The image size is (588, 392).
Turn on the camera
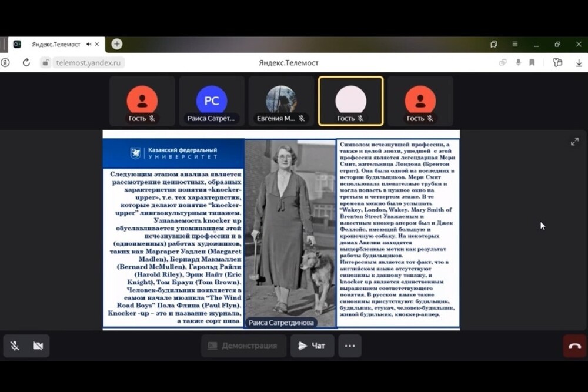(38, 346)
